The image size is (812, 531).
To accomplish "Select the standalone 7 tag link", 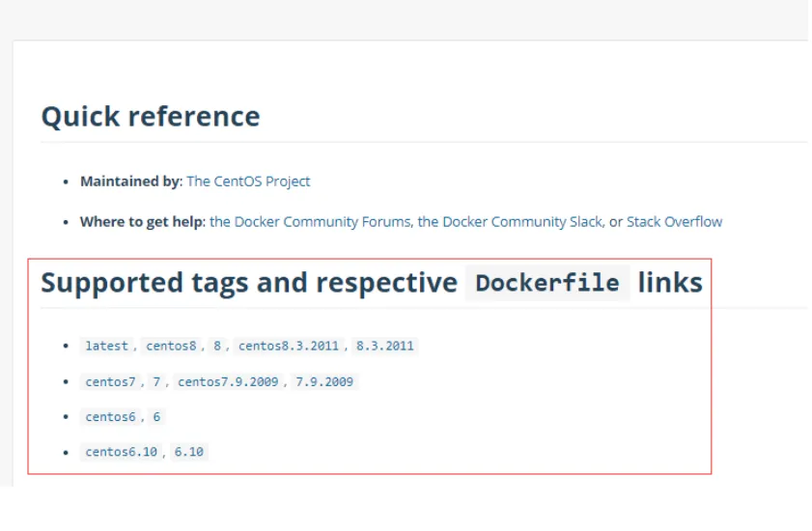I will [x=156, y=381].
